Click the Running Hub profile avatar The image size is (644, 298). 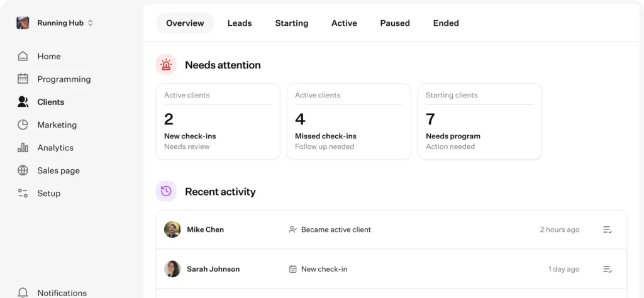pyautogui.click(x=23, y=23)
